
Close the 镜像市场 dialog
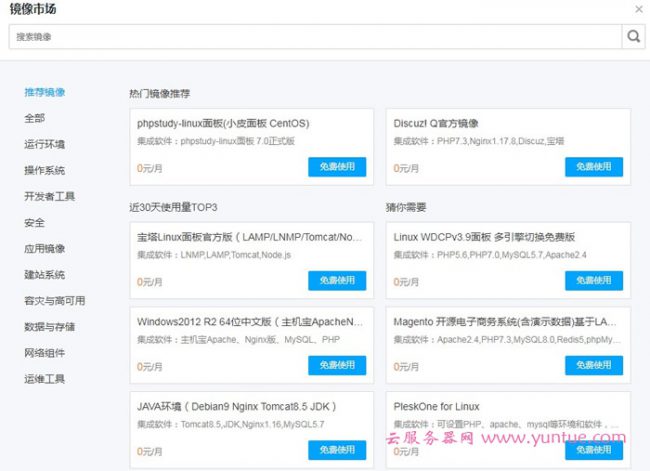[639, 9]
